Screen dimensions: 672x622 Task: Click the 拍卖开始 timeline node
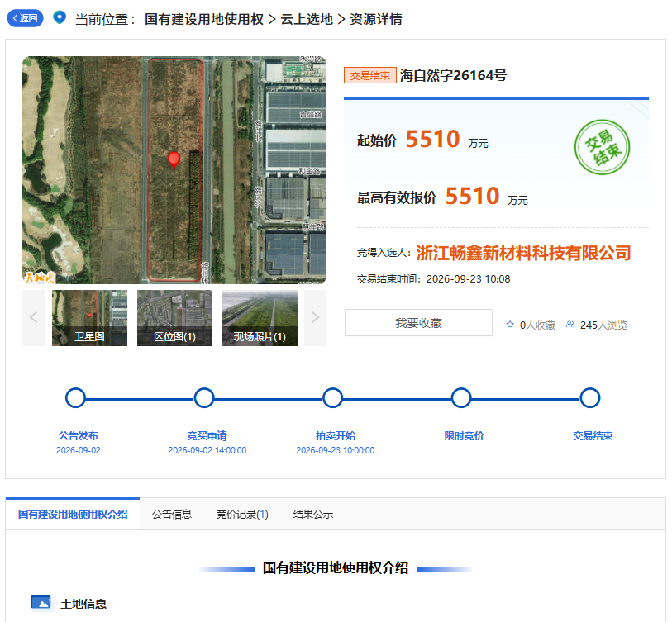[332, 398]
